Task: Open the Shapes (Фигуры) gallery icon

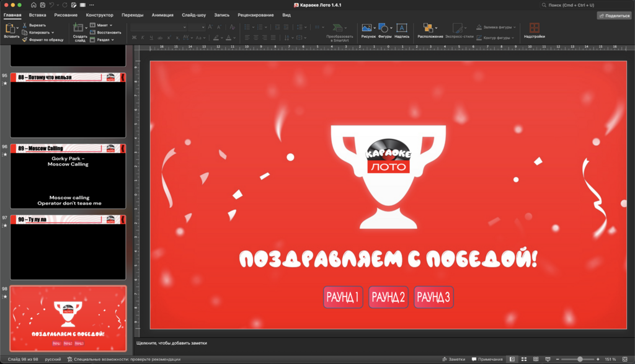Action: click(x=383, y=28)
